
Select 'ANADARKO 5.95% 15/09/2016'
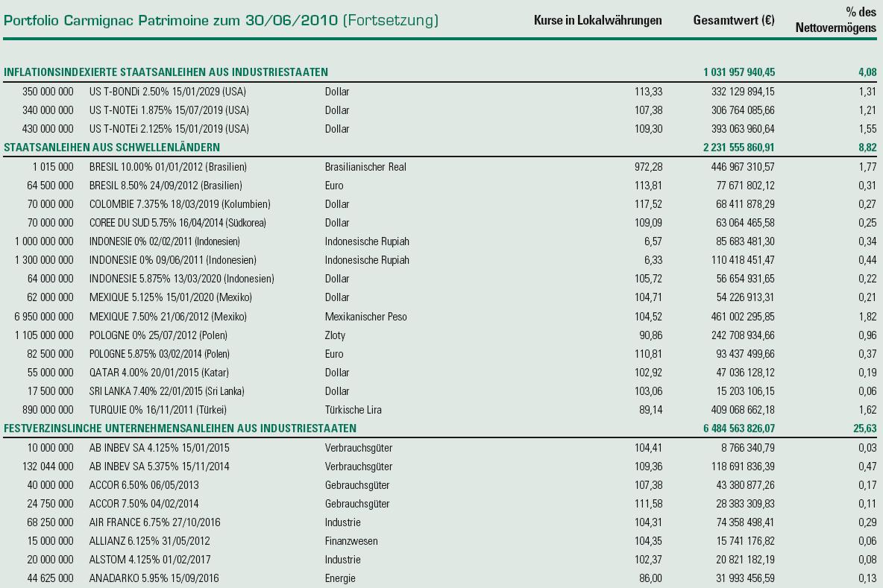[x=154, y=578]
